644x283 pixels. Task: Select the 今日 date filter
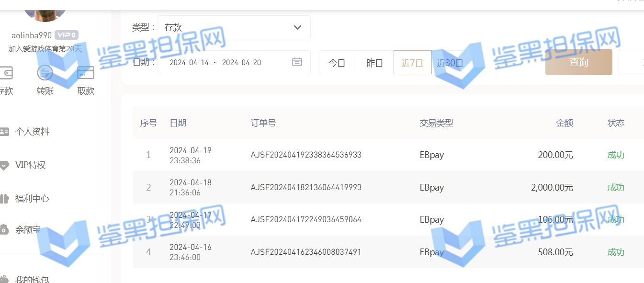tap(337, 63)
